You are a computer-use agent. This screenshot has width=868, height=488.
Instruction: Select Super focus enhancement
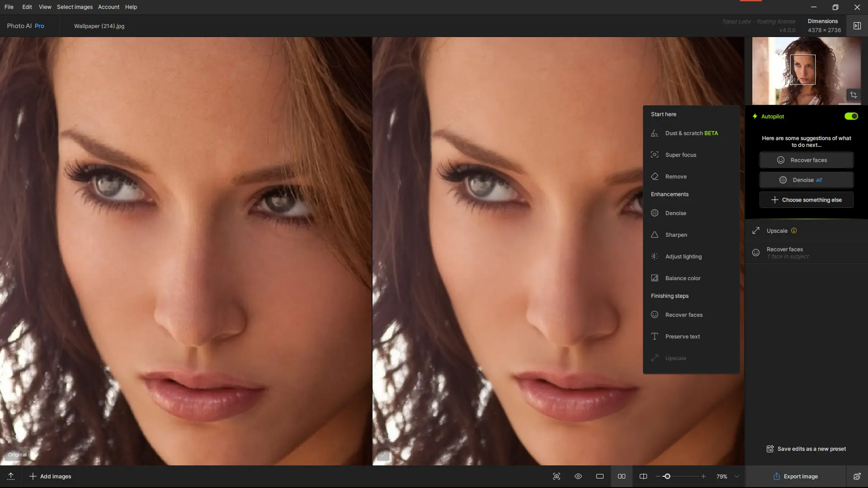[x=680, y=155]
